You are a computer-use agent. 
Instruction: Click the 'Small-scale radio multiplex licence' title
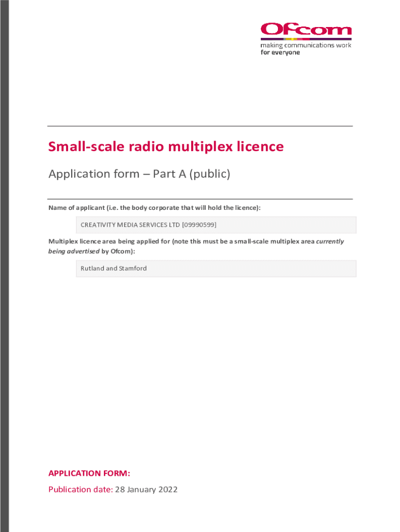(x=166, y=147)
